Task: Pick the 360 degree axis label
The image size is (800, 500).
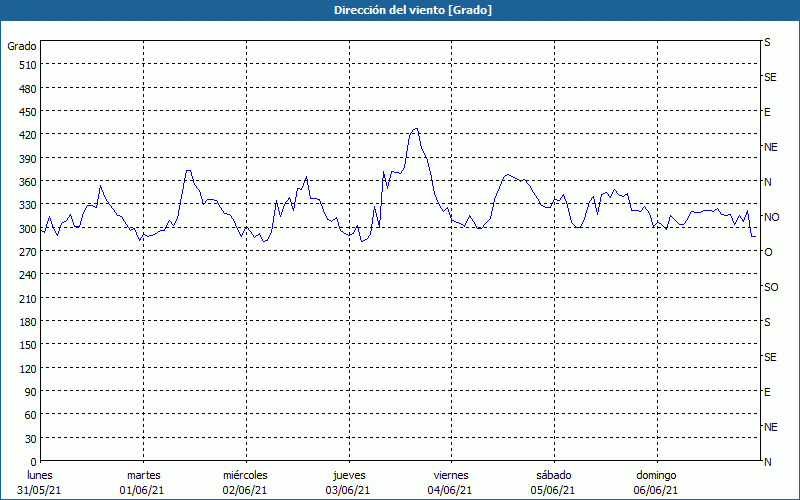Action: click(x=29, y=182)
